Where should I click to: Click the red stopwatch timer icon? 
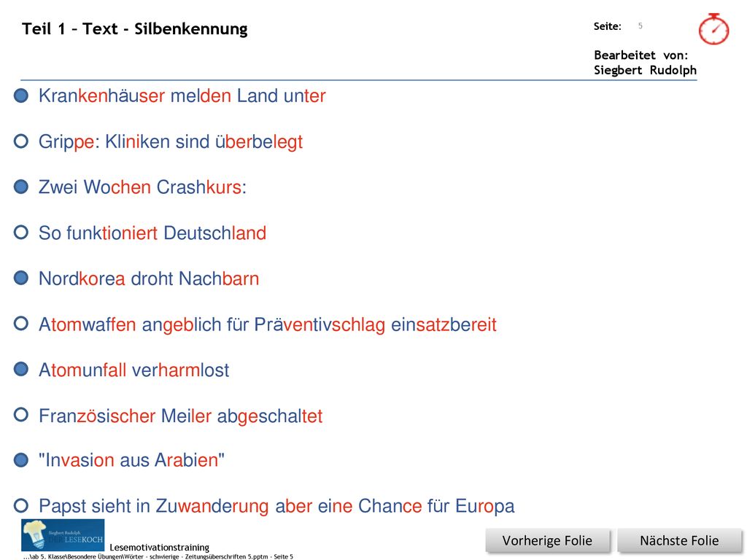click(x=713, y=29)
